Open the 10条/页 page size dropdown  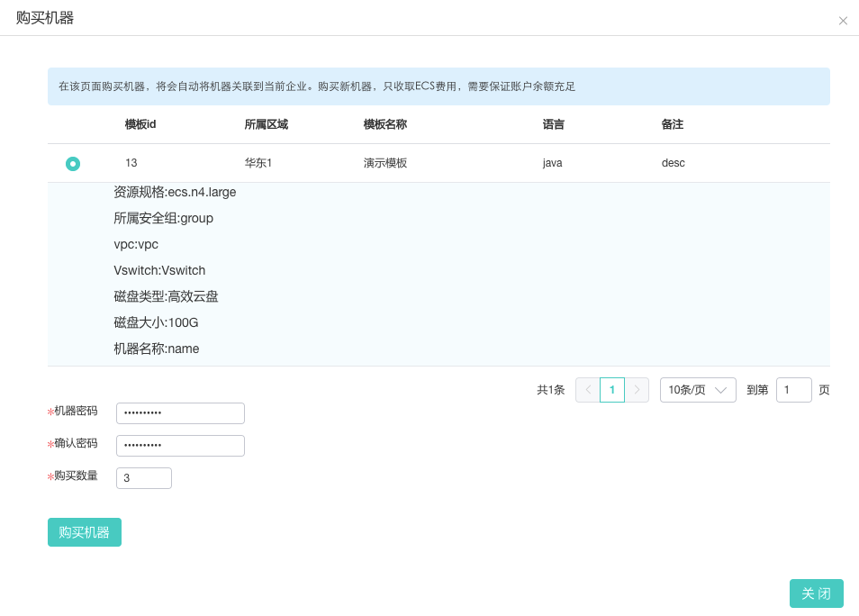(x=698, y=390)
